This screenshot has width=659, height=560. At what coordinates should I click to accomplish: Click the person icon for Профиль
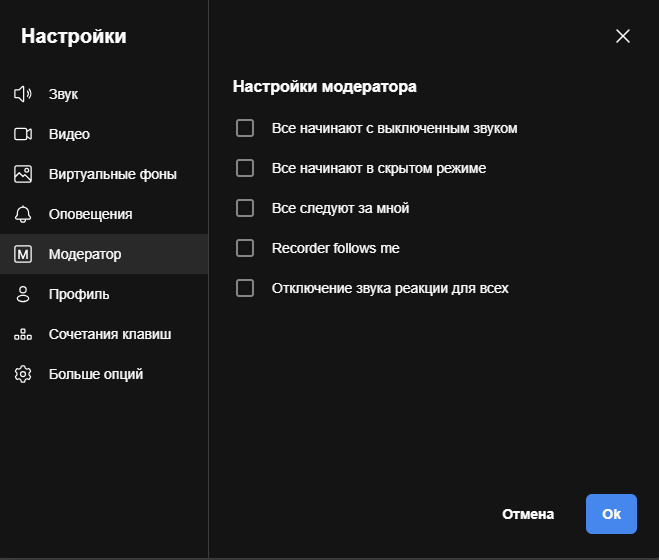pos(23,294)
